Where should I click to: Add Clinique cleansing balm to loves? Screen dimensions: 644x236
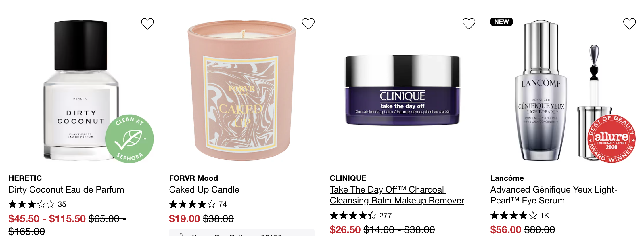click(x=469, y=24)
